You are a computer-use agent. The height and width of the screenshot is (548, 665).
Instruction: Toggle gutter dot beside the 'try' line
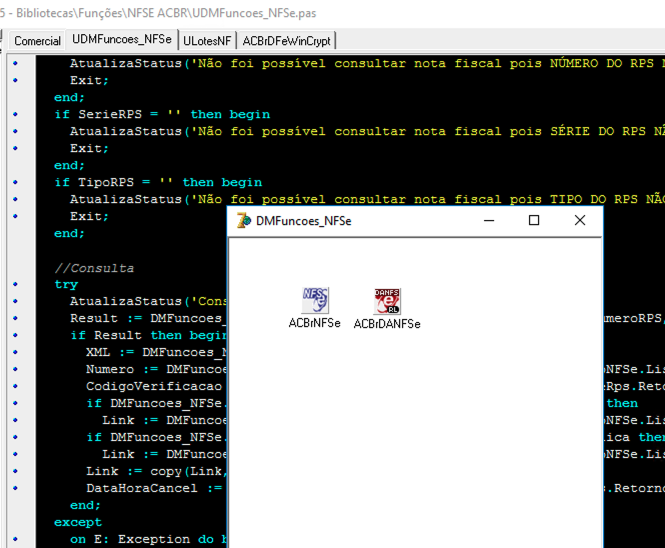coord(16,284)
